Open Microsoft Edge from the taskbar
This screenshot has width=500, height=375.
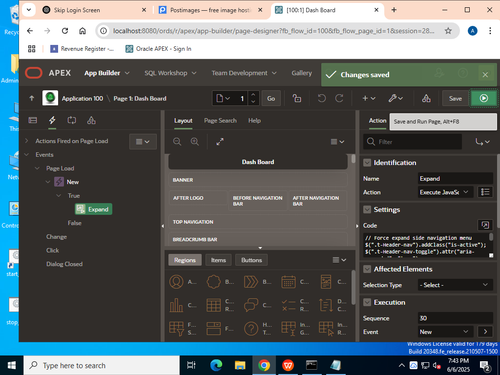coord(216,365)
